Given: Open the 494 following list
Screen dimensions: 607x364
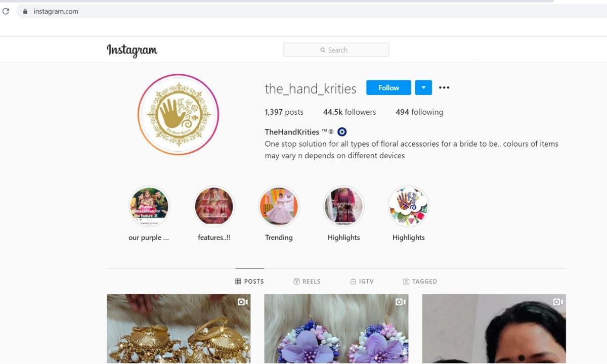Looking at the screenshot, I should [x=419, y=112].
